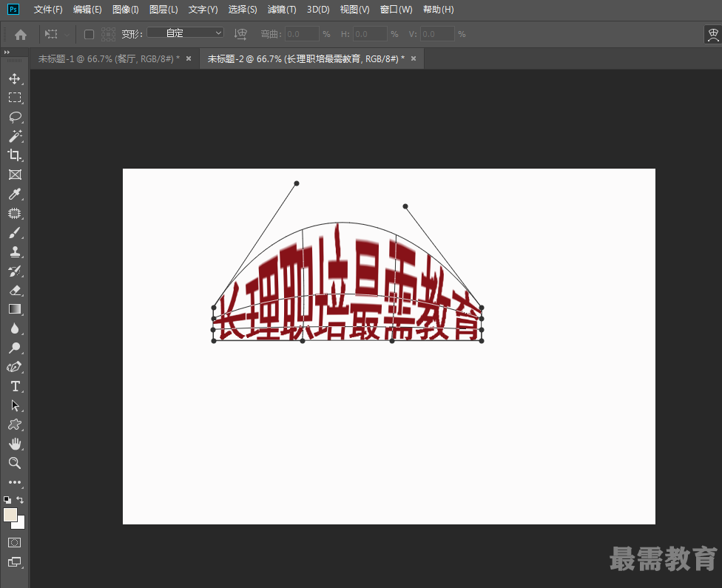
Task: Select the Horizontal Type tool
Action: (x=15, y=386)
